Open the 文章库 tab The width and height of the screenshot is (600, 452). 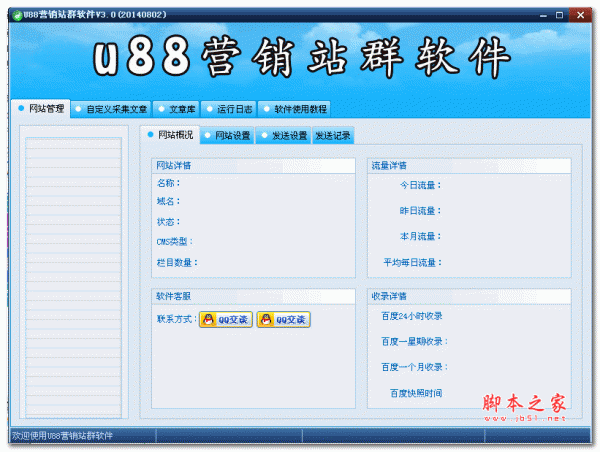point(176,109)
